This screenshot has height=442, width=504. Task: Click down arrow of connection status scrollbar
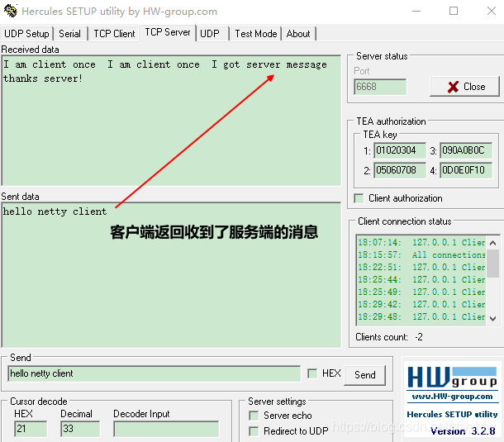point(492,319)
